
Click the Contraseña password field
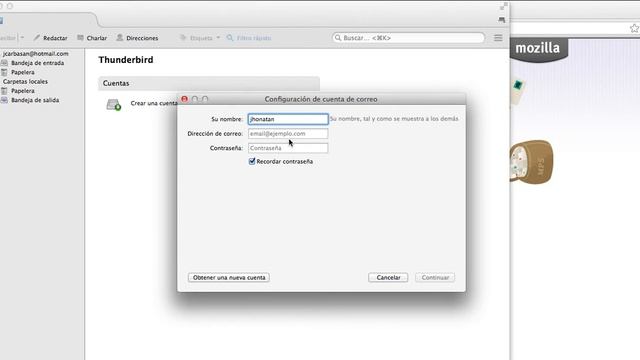pyautogui.click(x=288, y=148)
